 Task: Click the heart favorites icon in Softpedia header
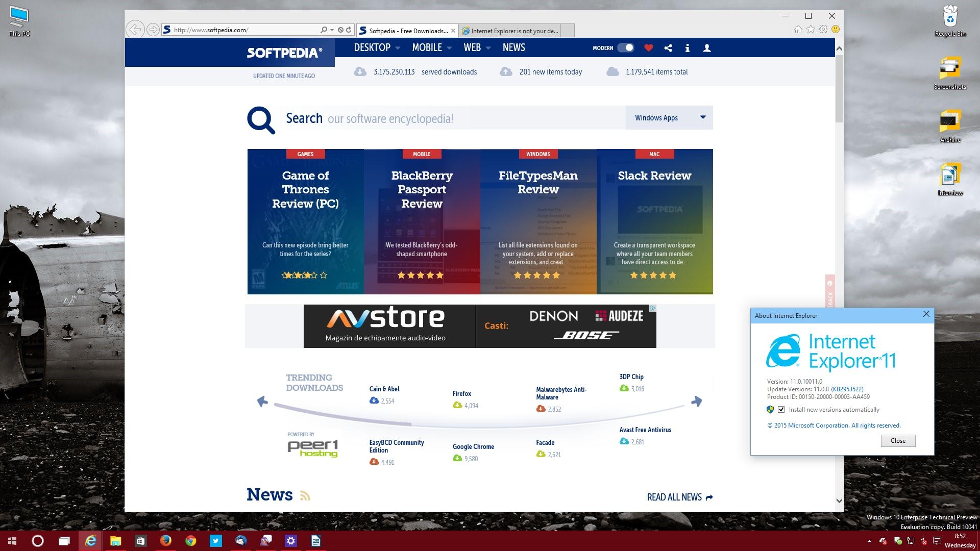648,48
